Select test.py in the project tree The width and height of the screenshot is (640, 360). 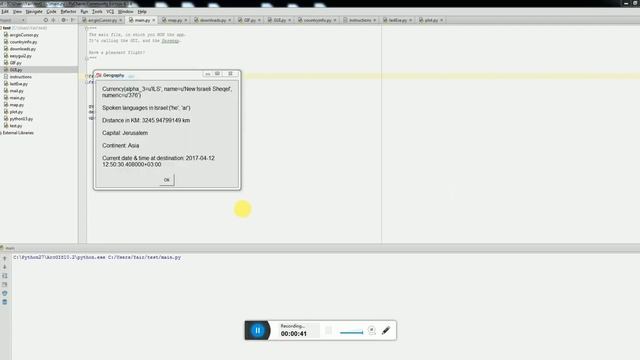point(16,126)
